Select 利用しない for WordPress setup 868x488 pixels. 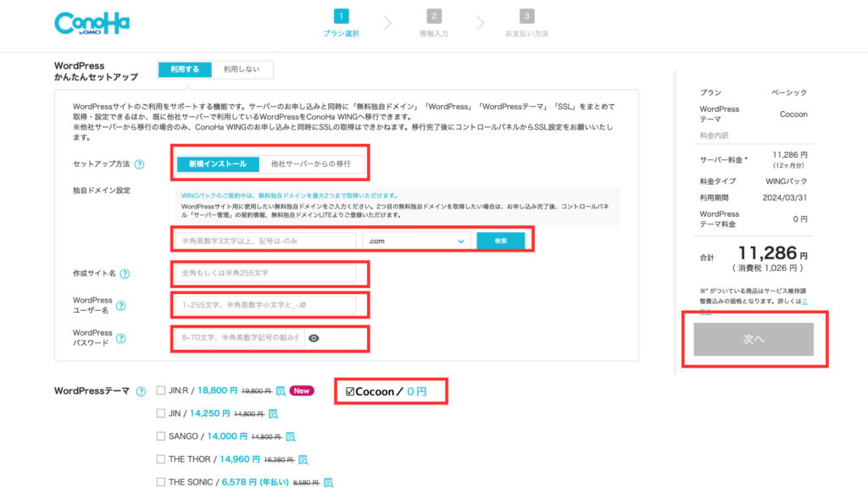tap(242, 69)
